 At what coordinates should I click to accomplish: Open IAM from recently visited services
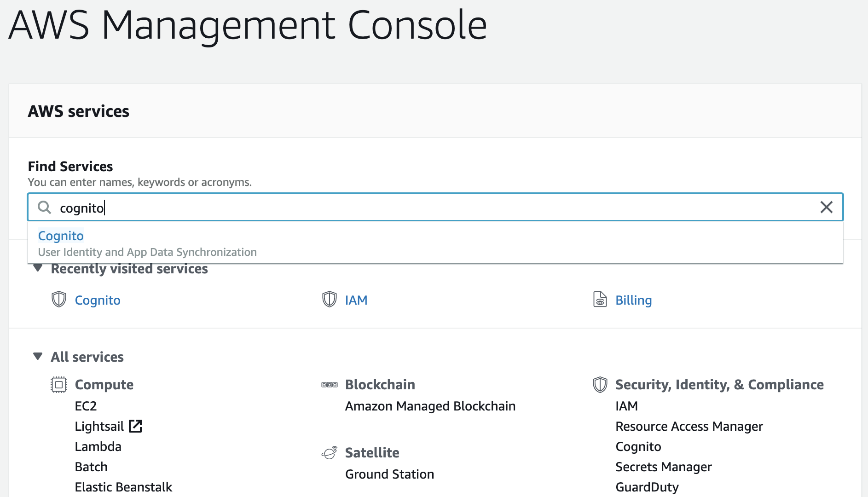[356, 300]
